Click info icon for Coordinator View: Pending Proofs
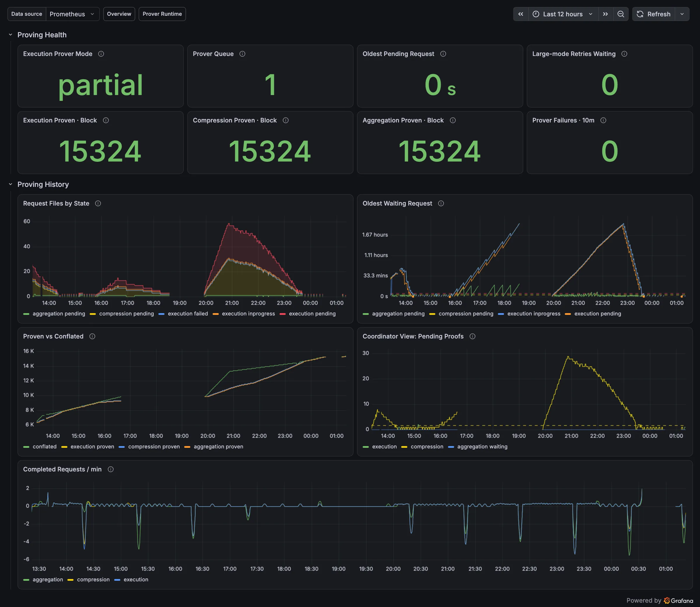 tap(472, 336)
